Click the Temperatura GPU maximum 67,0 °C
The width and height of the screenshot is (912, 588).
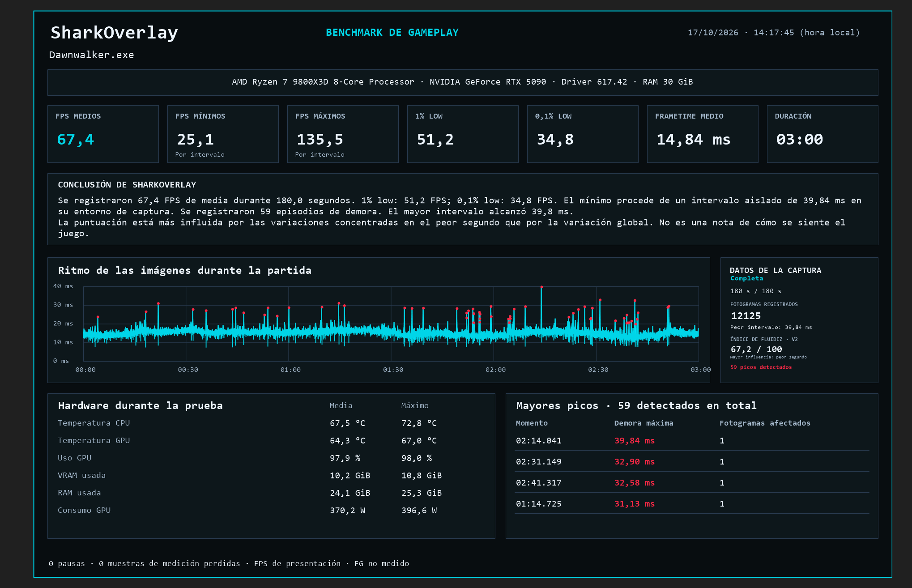[419, 441]
